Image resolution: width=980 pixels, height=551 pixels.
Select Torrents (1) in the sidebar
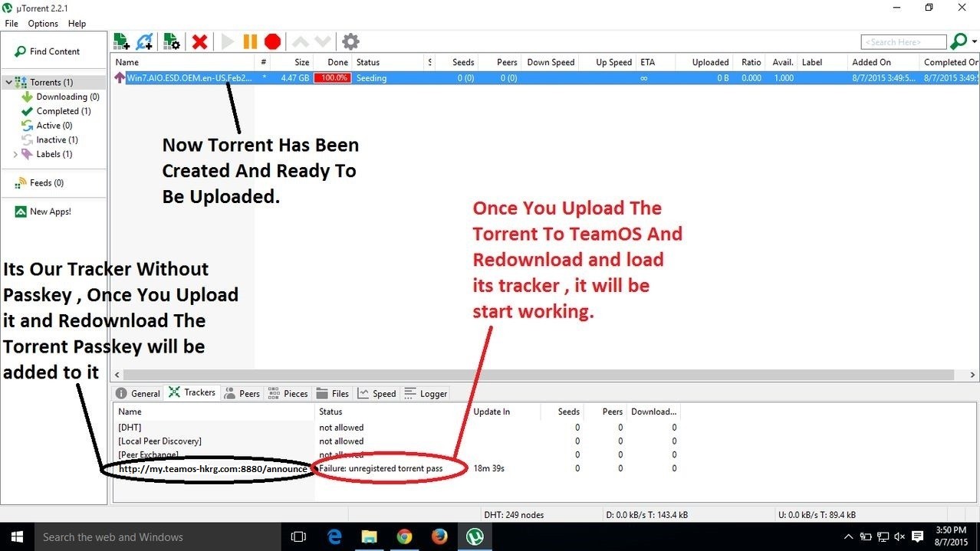pyautogui.click(x=51, y=82)
